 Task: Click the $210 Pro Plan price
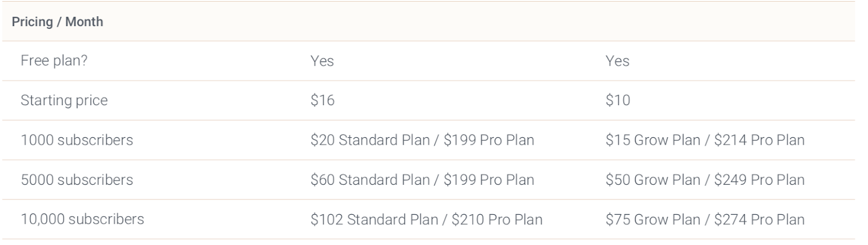[x=497, y=219]
